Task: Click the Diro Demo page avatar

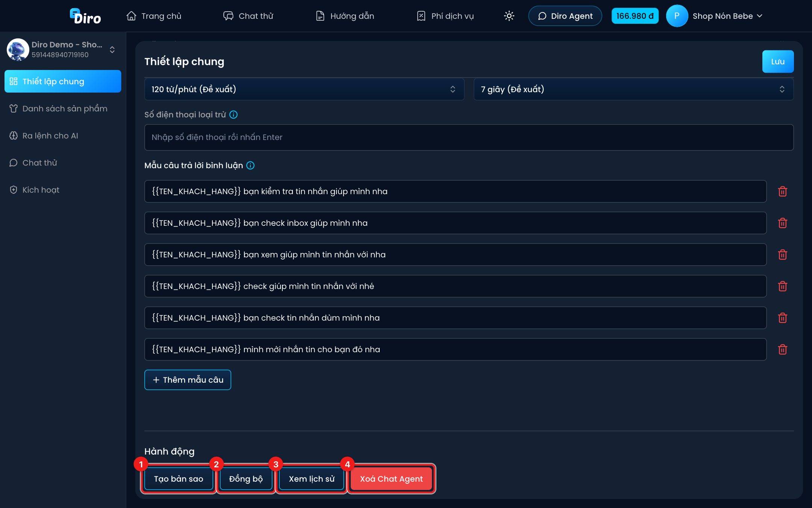Action: [18, 50]
